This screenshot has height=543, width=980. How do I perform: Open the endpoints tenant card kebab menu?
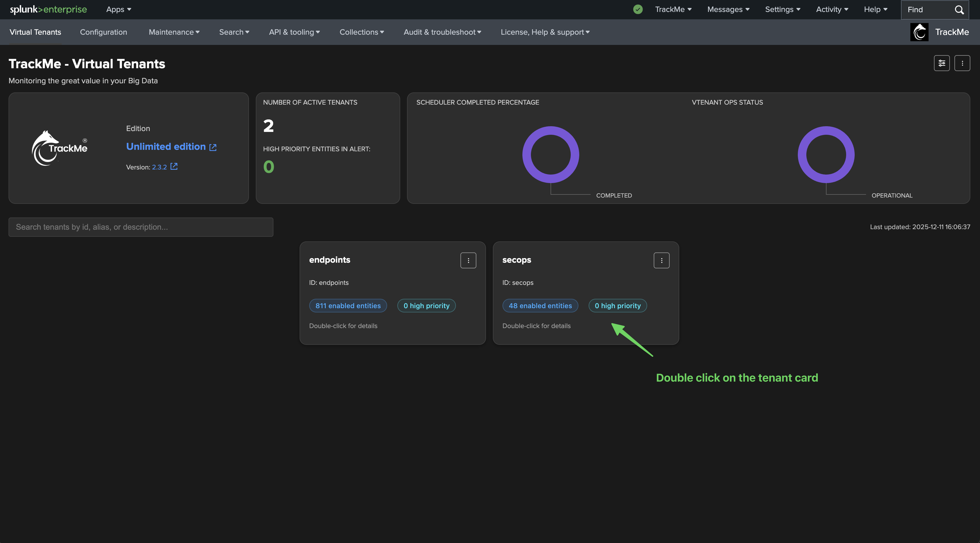tap(468, 261)
